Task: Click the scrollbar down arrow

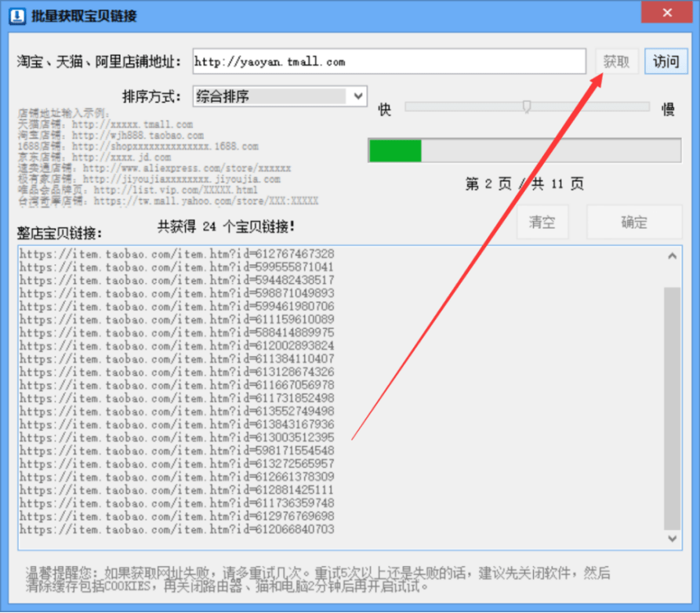Action: coord(672,540)
